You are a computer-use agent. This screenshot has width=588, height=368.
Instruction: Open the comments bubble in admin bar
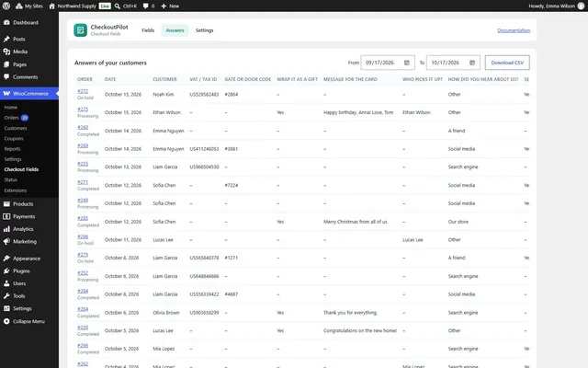(149, 6)
